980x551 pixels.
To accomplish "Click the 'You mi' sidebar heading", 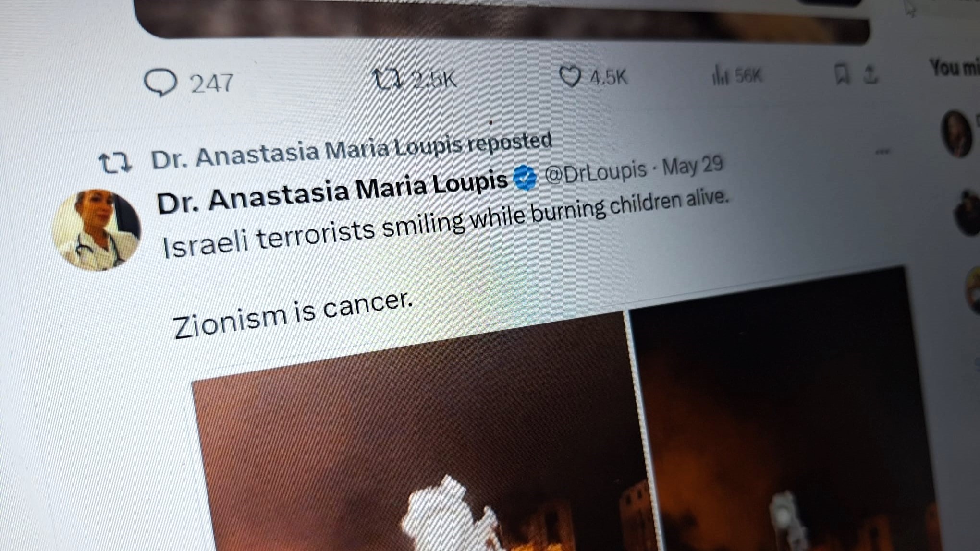I will 955,67.
